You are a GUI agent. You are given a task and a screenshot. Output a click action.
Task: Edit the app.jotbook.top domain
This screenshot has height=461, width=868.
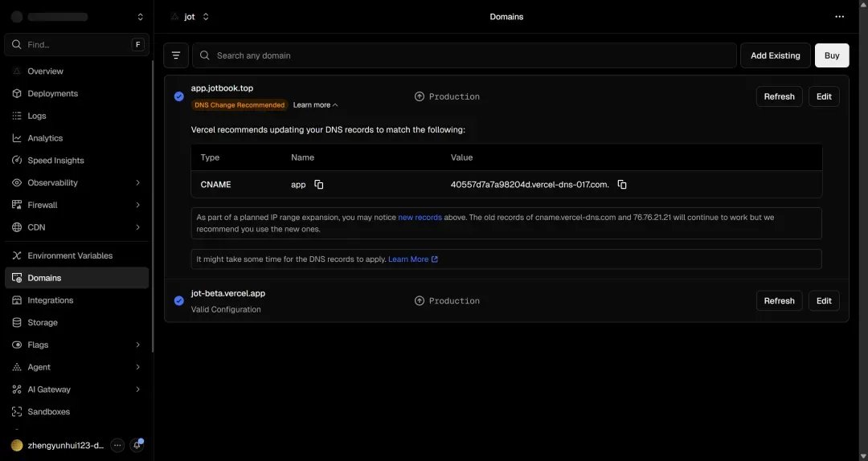tap(824, 96)
